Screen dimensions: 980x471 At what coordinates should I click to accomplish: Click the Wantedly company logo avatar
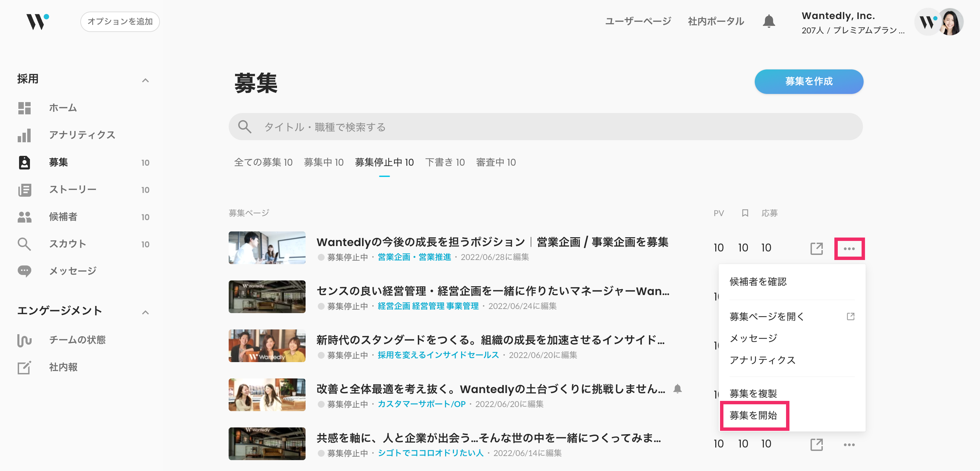coord(928,22)
